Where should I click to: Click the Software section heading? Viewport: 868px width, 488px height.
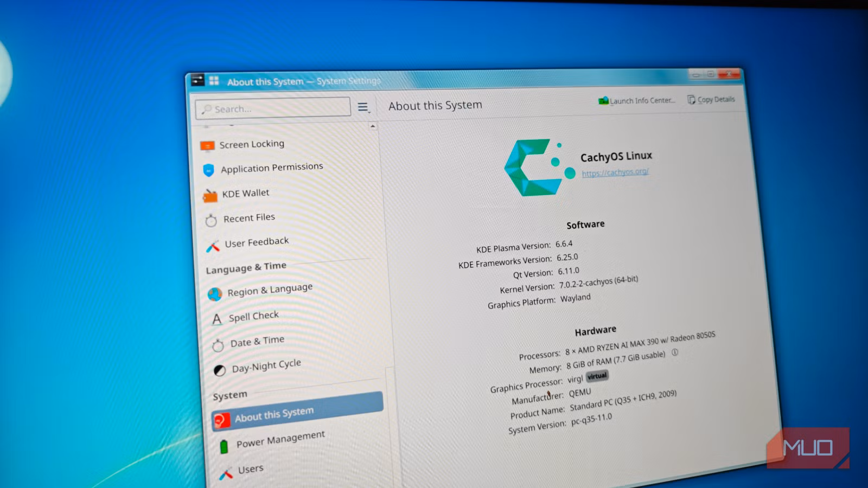[585, 224]
